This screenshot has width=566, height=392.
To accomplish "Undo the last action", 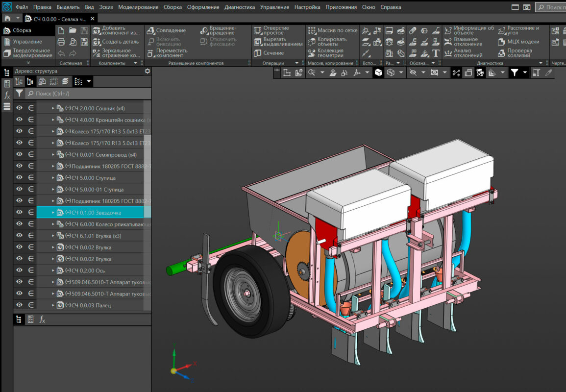I will point(61,54).
